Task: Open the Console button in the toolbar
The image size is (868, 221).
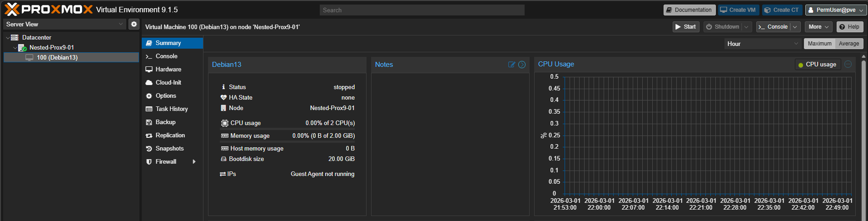Action: coord(774,27)
